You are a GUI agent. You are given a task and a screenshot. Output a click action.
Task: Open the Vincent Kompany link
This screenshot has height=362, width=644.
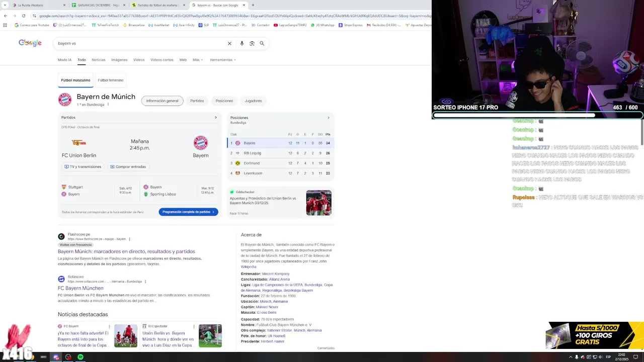pos(276,274)
